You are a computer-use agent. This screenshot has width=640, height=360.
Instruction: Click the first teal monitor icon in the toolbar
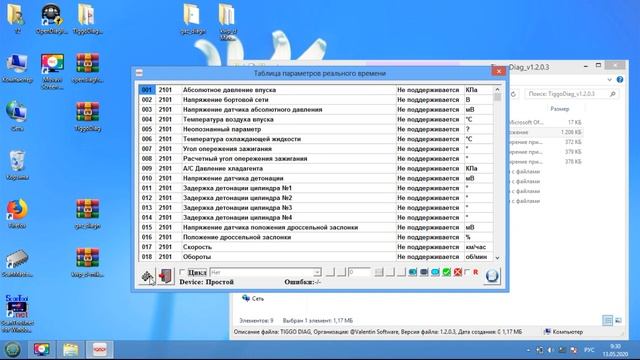click(x=413, y=272)
